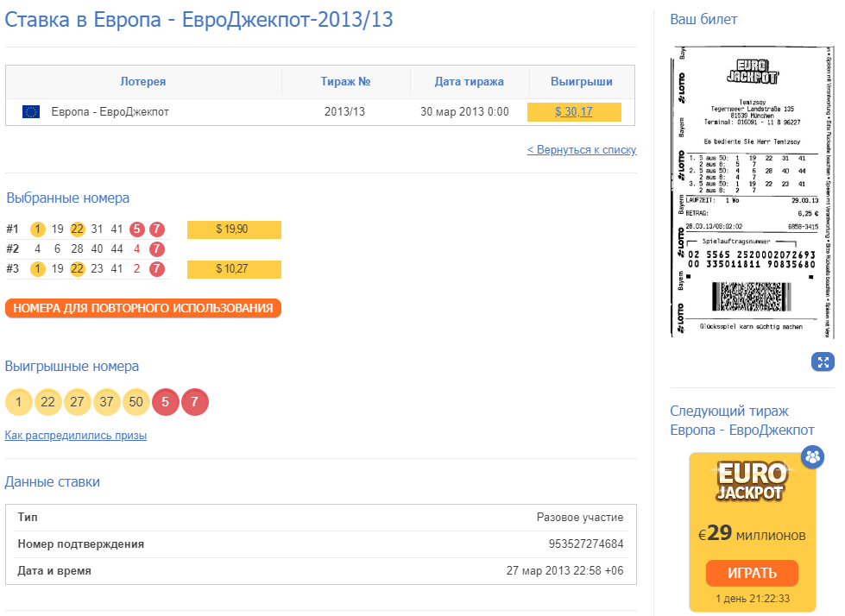Click confirmation number 953527274684
Screen dimensions: 845x616
tap(586, 544)
